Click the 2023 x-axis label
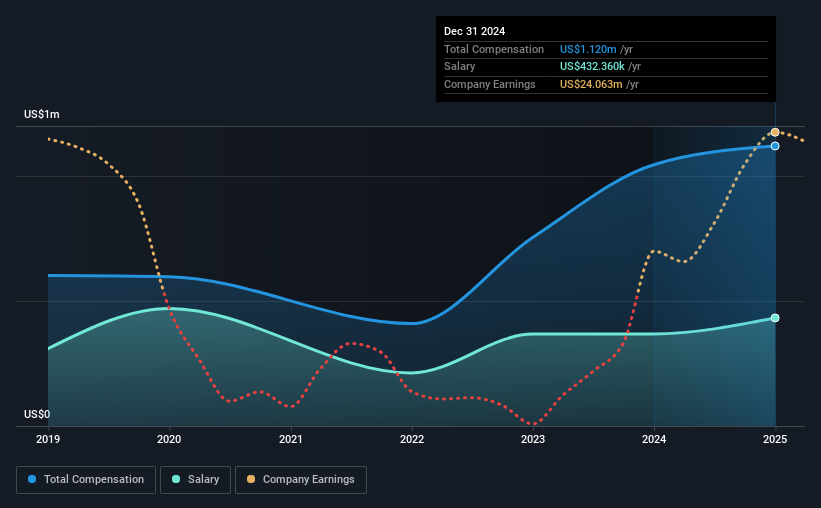Image resolution: width=821 pixels, height=508 pixels. point(533,439)
